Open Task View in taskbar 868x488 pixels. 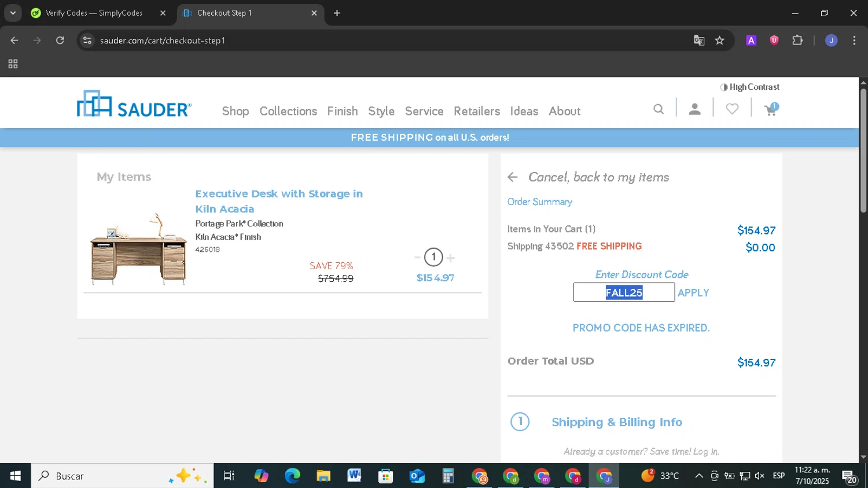229,476
